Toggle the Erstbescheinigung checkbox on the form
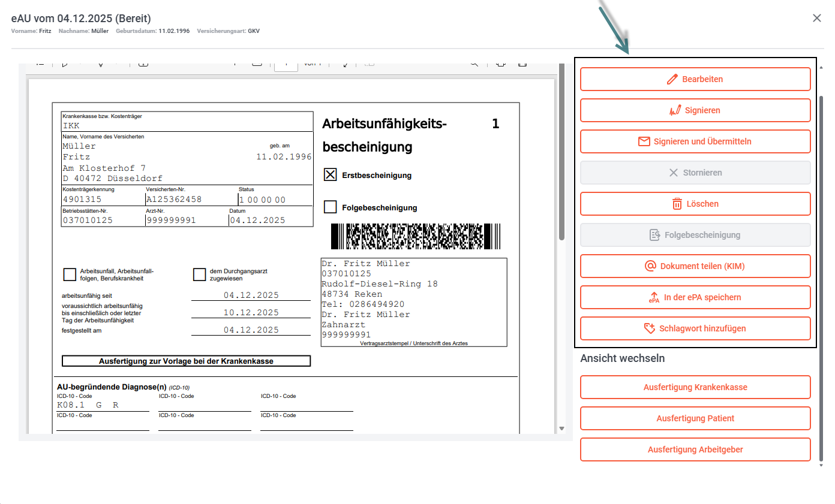The height and width of the screenshot is (504, 835). (330, 175)
